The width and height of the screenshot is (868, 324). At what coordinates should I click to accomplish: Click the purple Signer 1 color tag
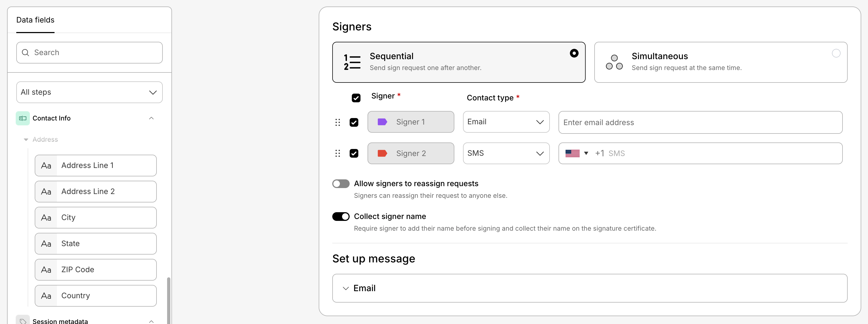[x=382, y=122]
